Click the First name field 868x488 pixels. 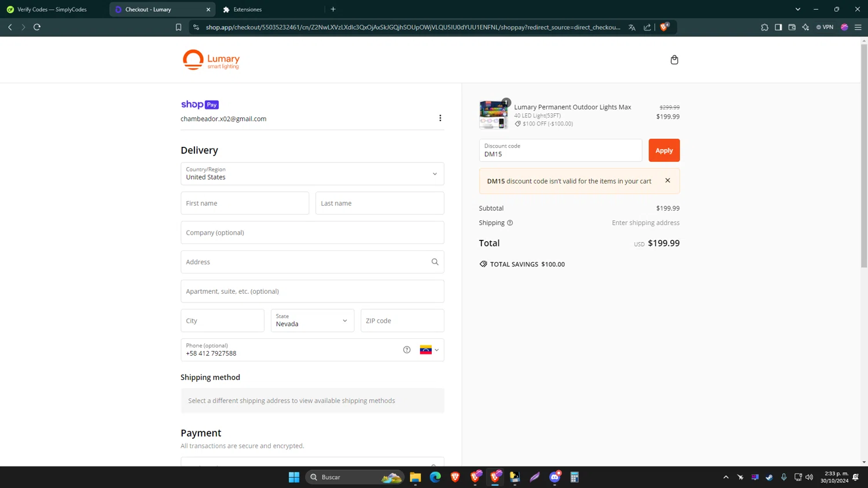245,203
